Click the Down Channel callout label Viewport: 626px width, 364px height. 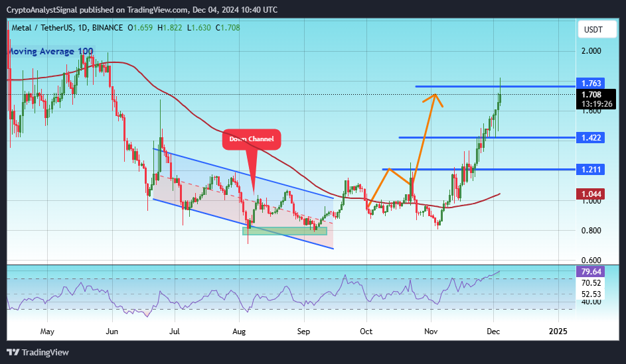[x=252, y=139]
